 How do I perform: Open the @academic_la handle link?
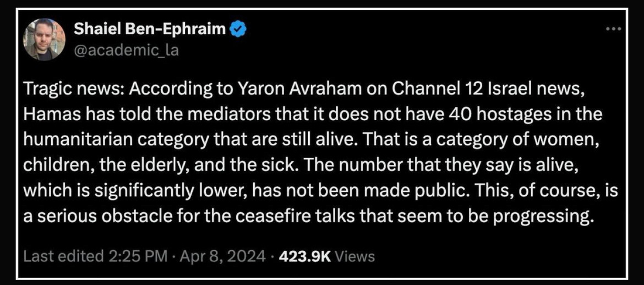[127, 49]
